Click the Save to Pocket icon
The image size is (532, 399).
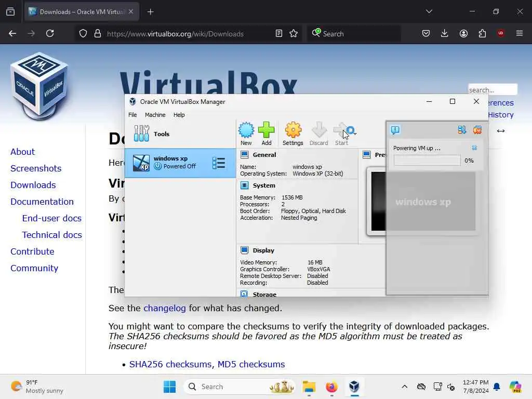(426, 33)
